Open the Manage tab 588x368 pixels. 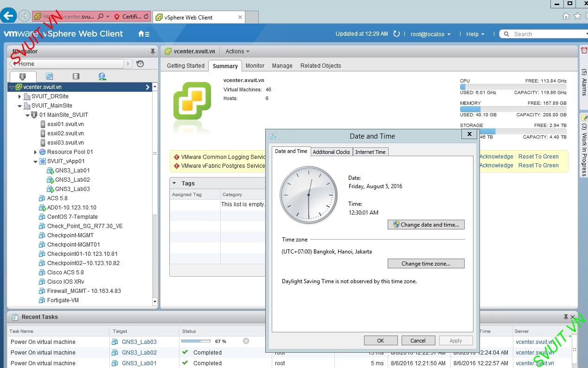click(x=282, y=66)
